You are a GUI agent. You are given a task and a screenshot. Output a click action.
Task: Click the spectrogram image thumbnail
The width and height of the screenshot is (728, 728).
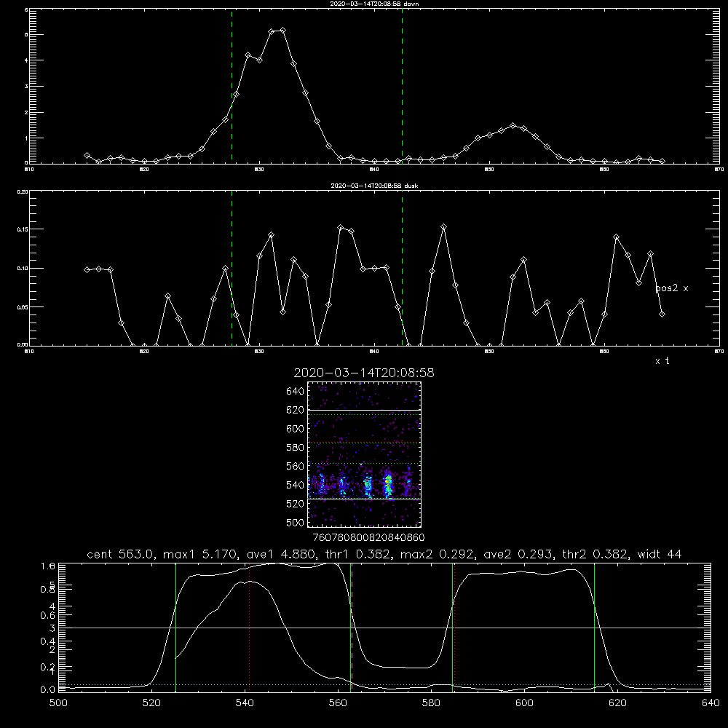point(365,454)
